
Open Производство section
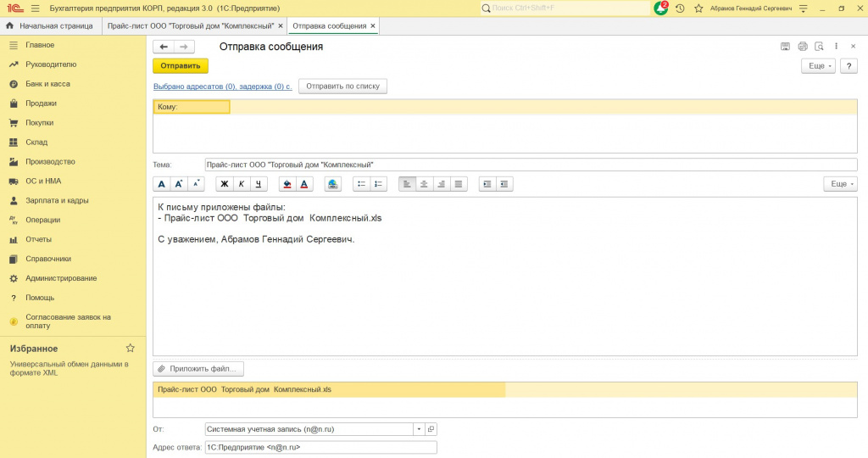tap(50, 162)
